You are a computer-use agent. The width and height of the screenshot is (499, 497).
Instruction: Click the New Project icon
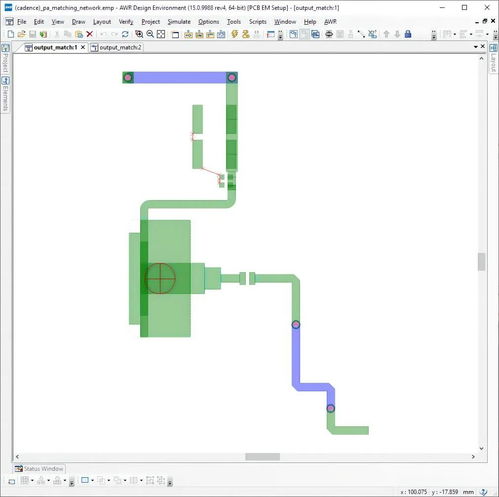[11, 34]
